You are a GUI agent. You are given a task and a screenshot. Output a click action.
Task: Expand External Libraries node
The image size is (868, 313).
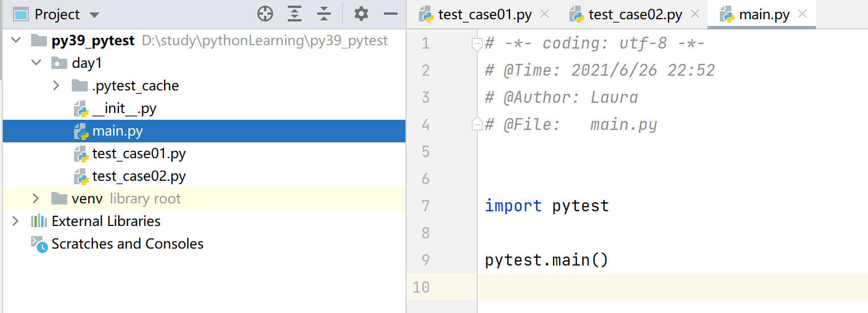pyautogui.click(x=16, y=221)
